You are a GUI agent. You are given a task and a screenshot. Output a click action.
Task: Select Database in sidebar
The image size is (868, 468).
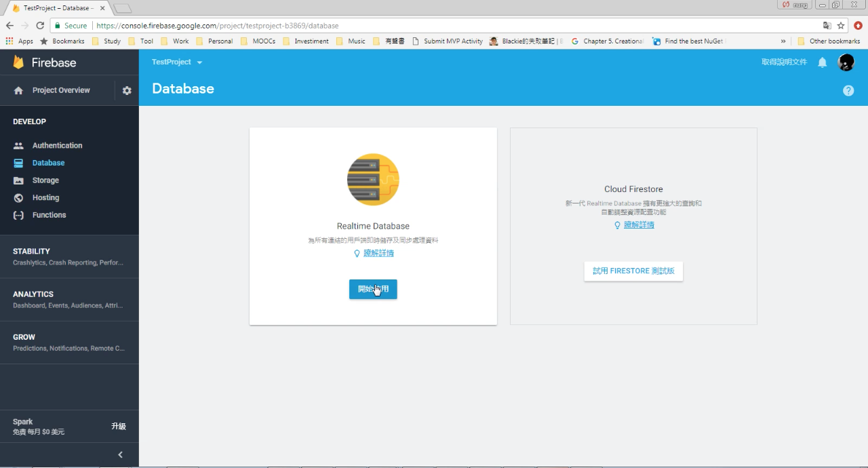(x=48, y=163)
